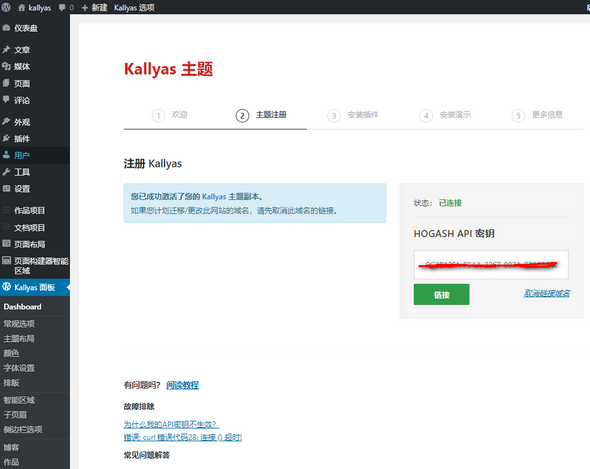Go to step 3 安装插件 tab
590x469 pixels.
click(353, 115)
